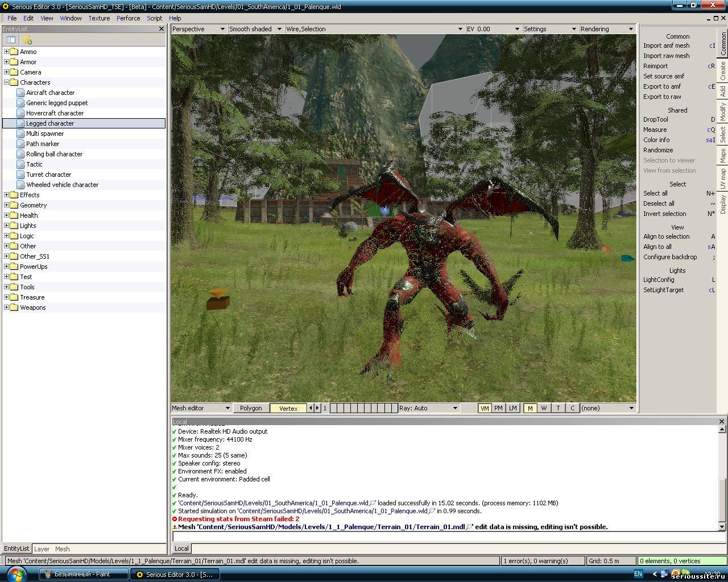Expand the Ammo folder
The image size is (728, 582).
[7, 52]
